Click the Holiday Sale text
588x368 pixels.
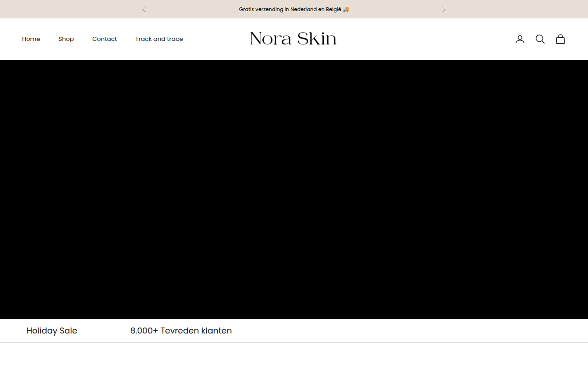point(52,331)
